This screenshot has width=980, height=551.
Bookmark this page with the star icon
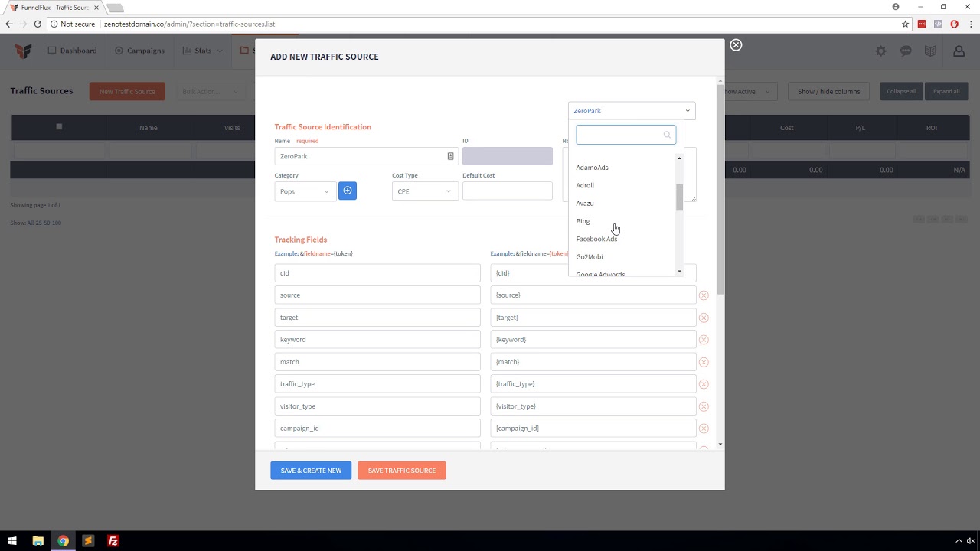click(905, 24)
